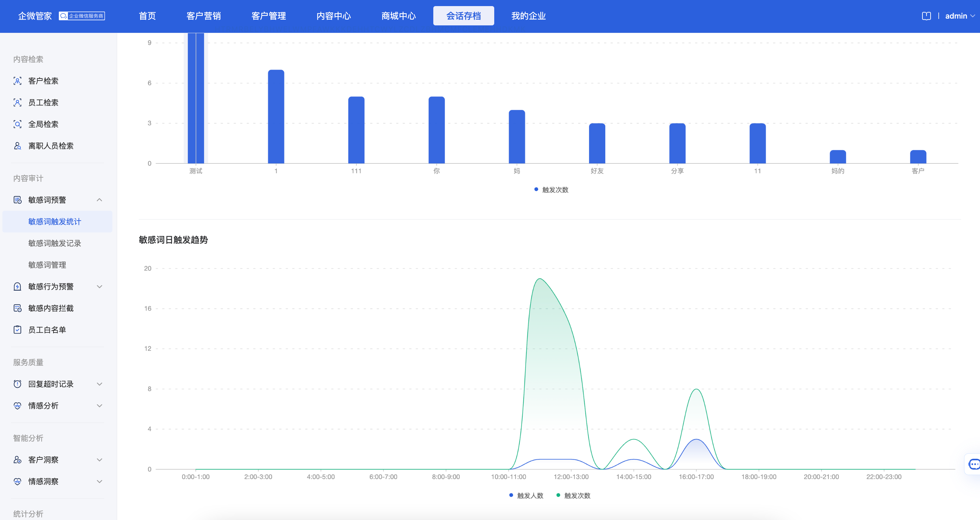The height and width of the screenshot is (520, 980).
Task: Expand the 回复超时记录 chevron
Action: [99, 384]
